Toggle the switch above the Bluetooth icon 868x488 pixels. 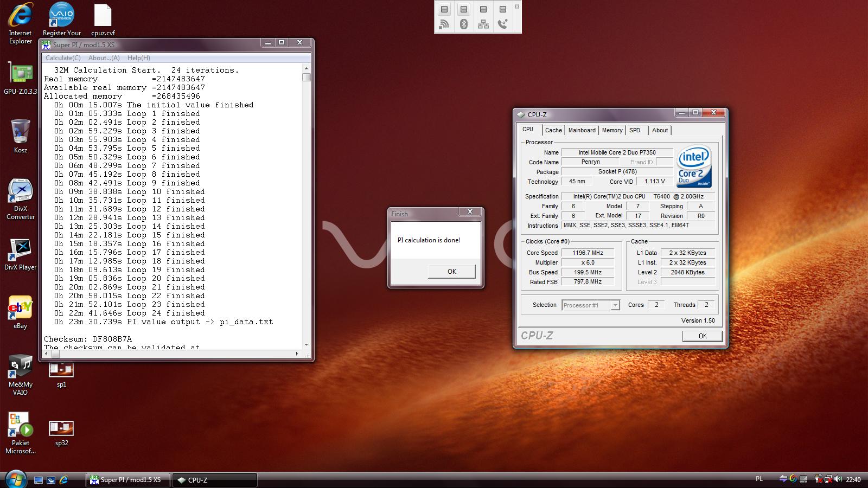[464, 9]
